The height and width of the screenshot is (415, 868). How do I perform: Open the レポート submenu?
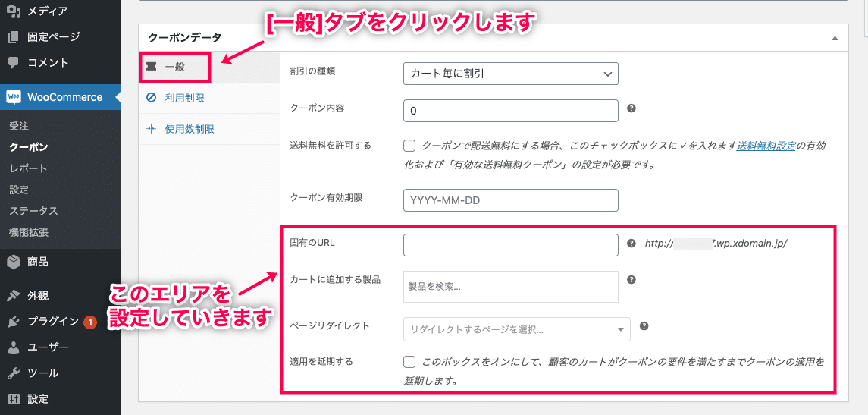28,168
